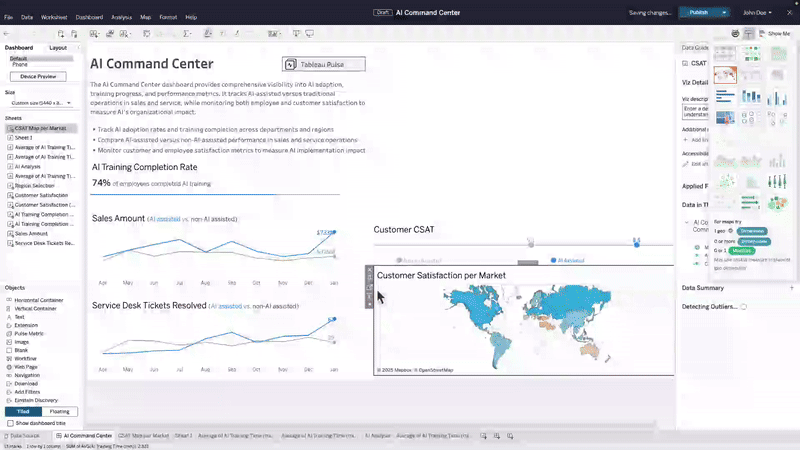Pick the stacked bars chart in Show Me
Image resolution: width=800 pixels, height=450 pixels.
(750, 96)
